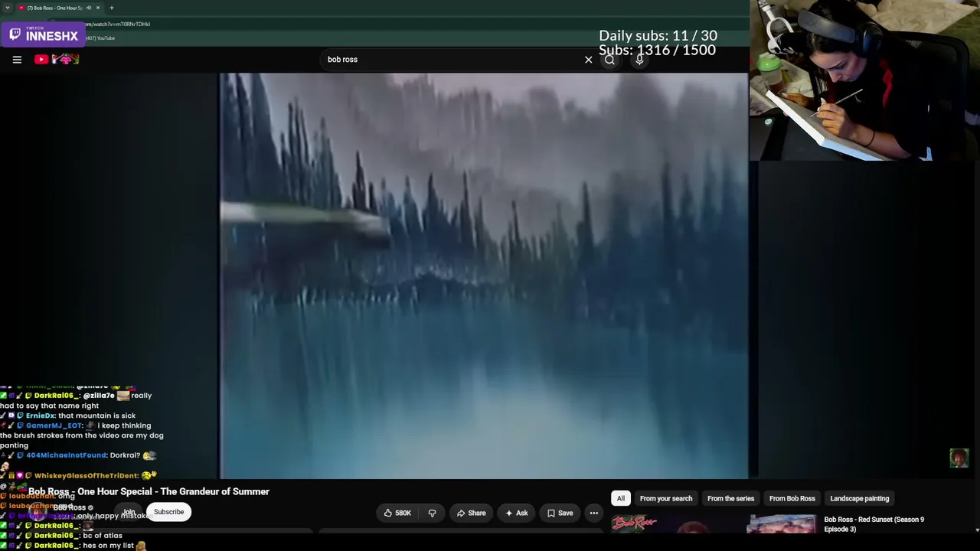
Task: Open a new browser tab
Action: point(112,8)
